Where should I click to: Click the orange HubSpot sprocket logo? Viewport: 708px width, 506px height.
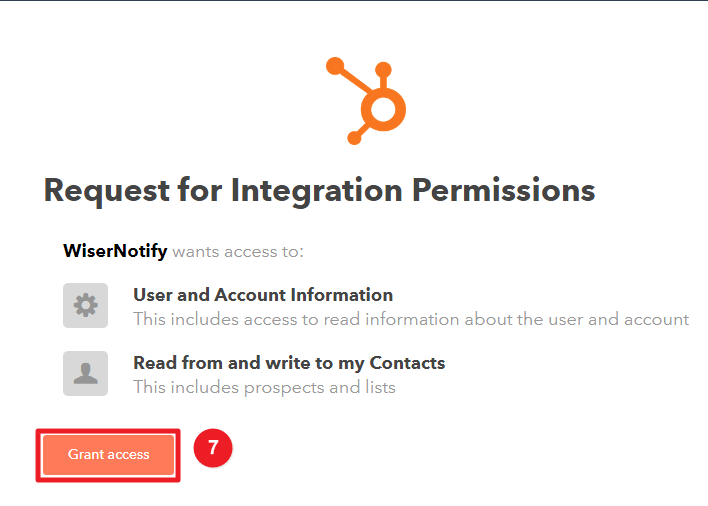tap(366, 101)
